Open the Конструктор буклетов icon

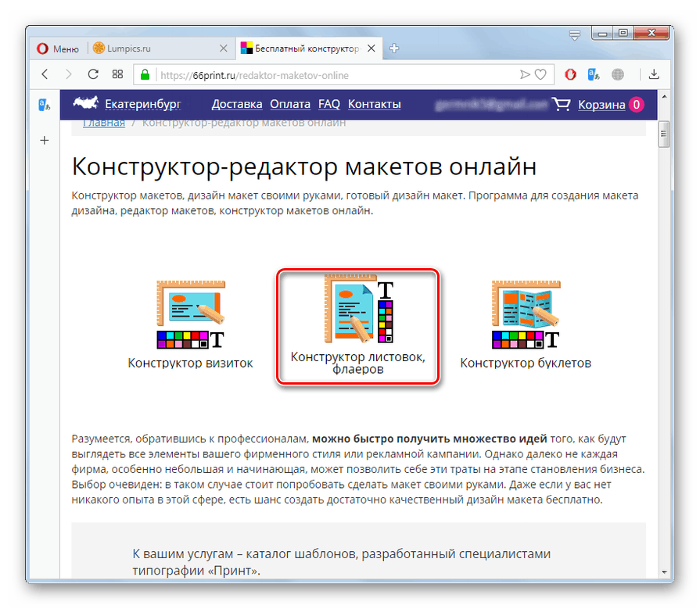[526, 311]
